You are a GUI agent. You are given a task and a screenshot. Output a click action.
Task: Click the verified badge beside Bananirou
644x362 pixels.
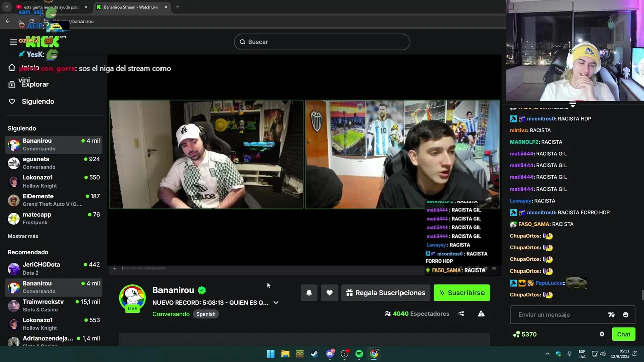(202, 290)
